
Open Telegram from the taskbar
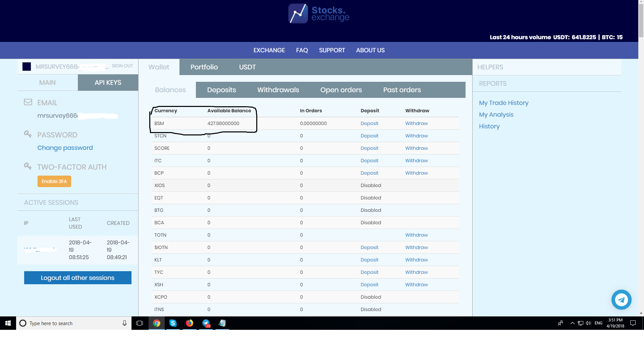click(x=206, y=323)
